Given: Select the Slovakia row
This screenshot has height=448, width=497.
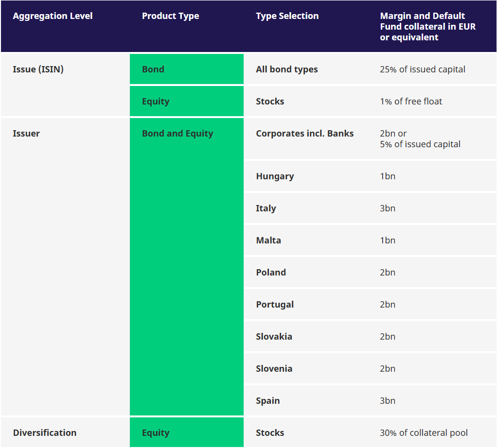Looking at the screenshot, I should [274, 336].
